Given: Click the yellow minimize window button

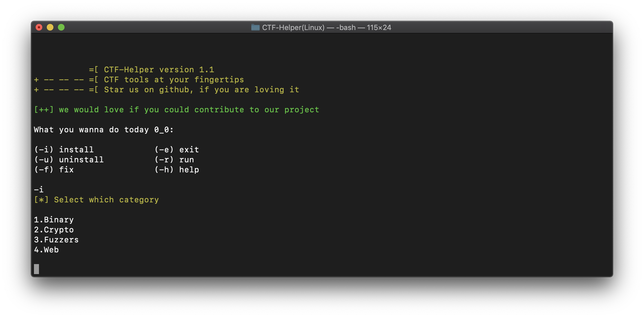Looking at the screenshot, I should tap(50, 27).
